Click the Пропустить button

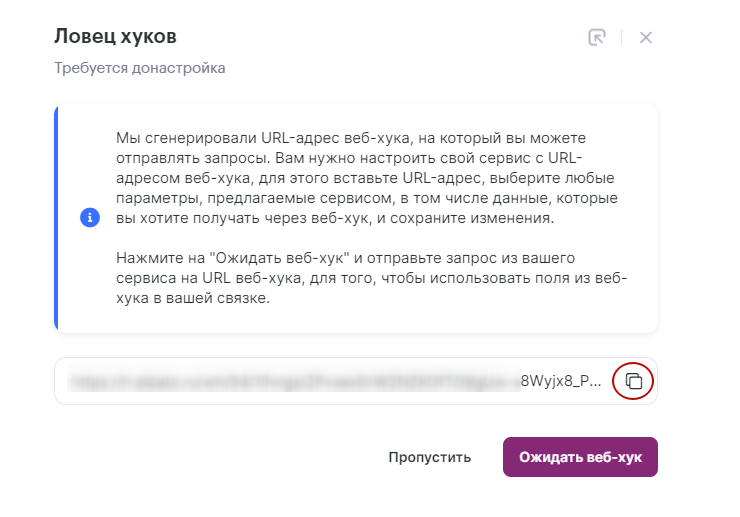click(x=429, y=457)
